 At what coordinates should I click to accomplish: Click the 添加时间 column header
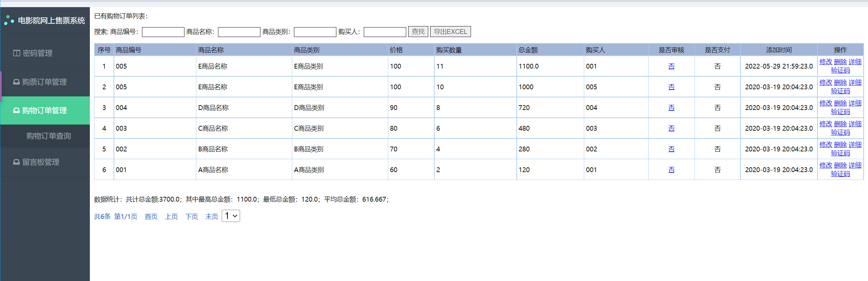[x=779, y=50]
